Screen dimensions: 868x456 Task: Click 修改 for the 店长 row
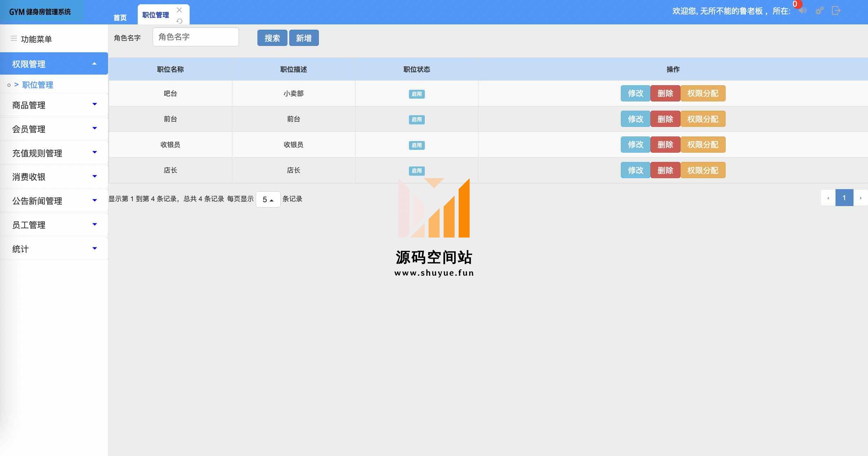click(636, 170)
